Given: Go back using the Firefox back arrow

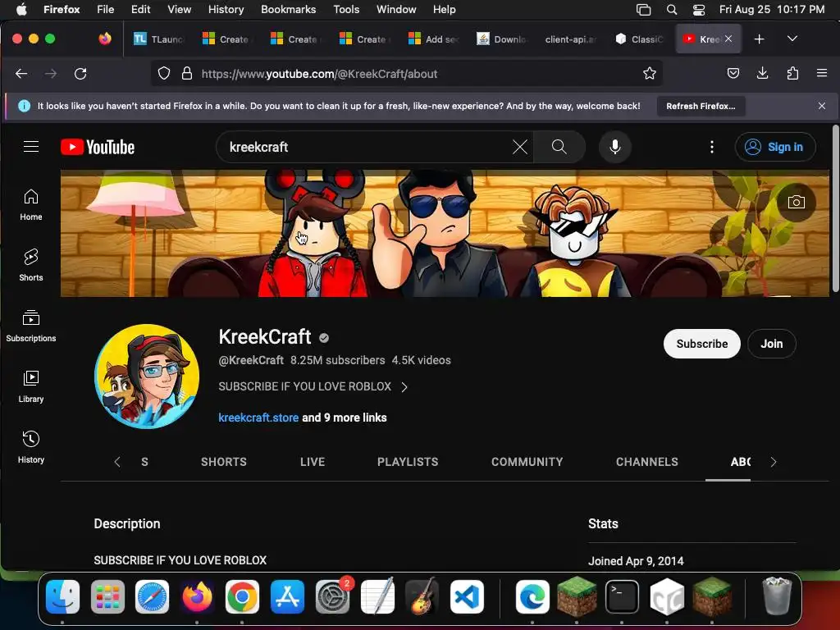Looking at the screenshot, I should point(21,73).
